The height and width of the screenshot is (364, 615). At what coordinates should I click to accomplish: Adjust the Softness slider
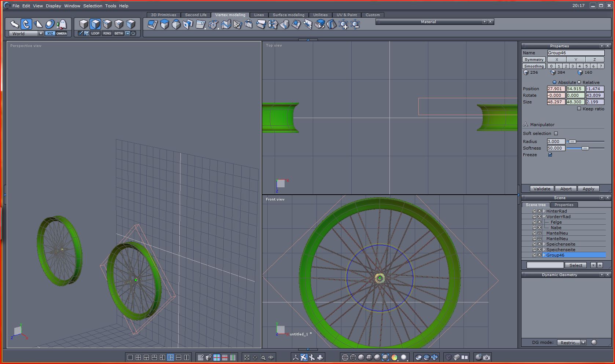[585, 148]
